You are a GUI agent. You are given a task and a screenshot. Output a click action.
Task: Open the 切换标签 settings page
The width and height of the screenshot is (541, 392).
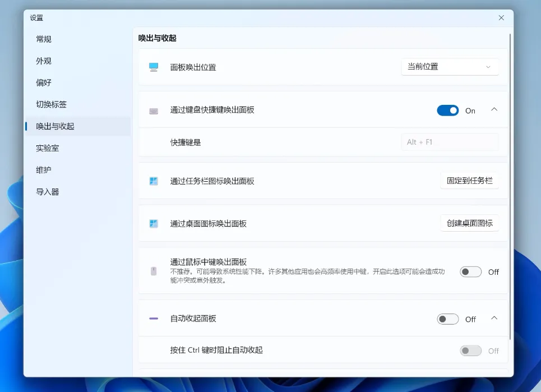point(78,104)
